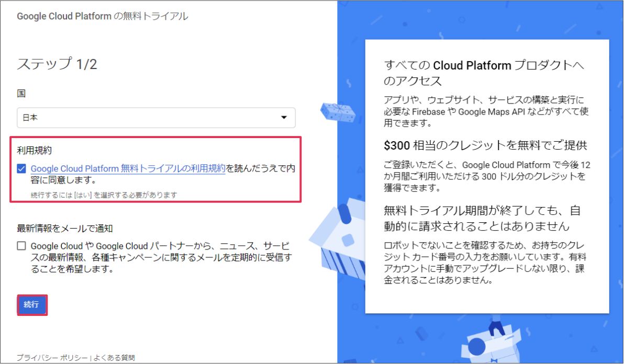
Task: Click the ステップ 1/2 heading
Action: 57,64
